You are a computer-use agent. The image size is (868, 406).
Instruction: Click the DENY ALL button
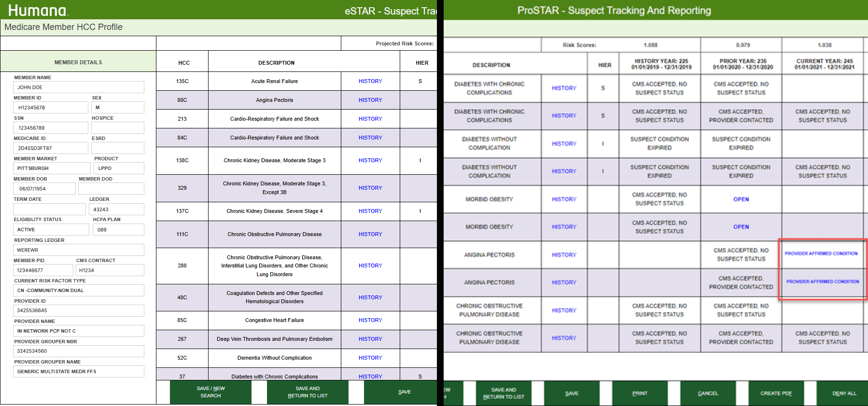[843, 393]
